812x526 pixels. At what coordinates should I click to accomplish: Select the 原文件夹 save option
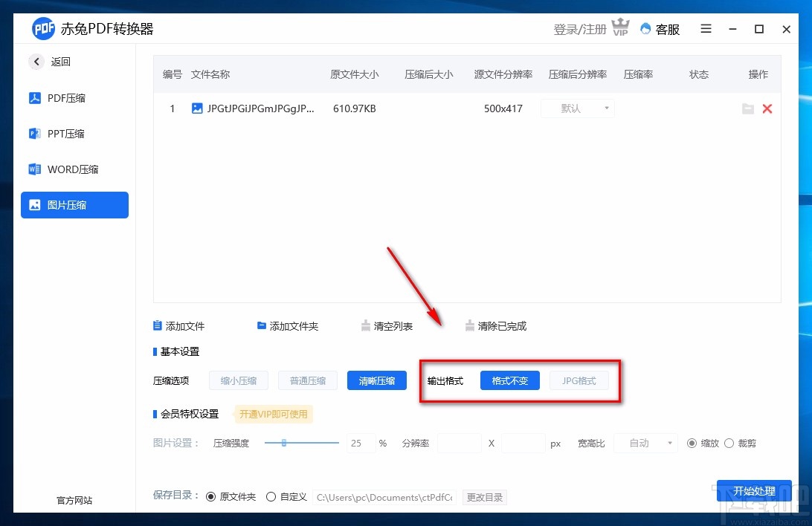[210, 496]
